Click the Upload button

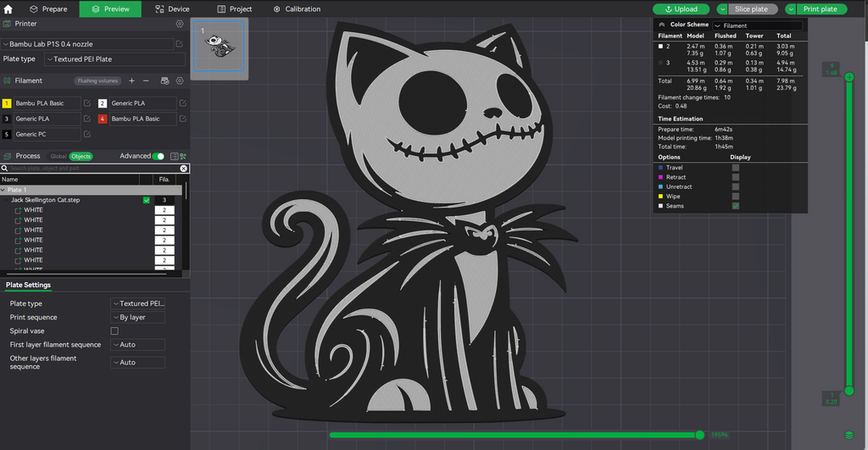point(681,9)
